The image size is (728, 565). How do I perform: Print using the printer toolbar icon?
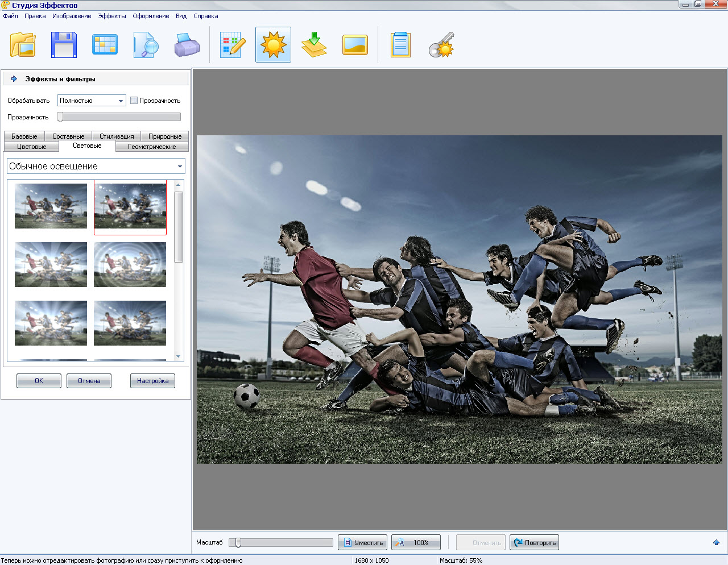pos(187,45)
